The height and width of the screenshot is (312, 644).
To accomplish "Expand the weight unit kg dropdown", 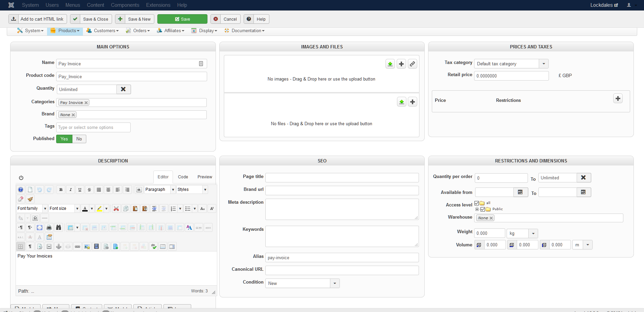I will pyautogui.click(x=533, y=233).
